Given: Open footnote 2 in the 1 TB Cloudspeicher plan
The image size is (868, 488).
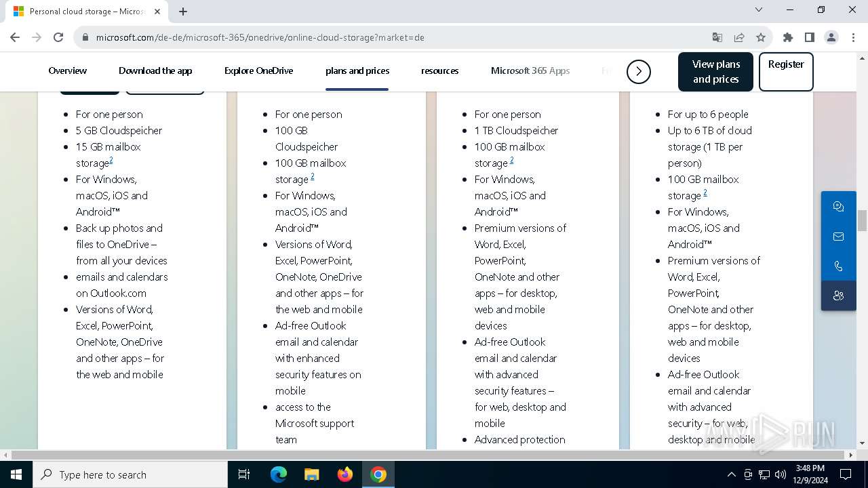Looking at the screenshot, I should point(511,161).
